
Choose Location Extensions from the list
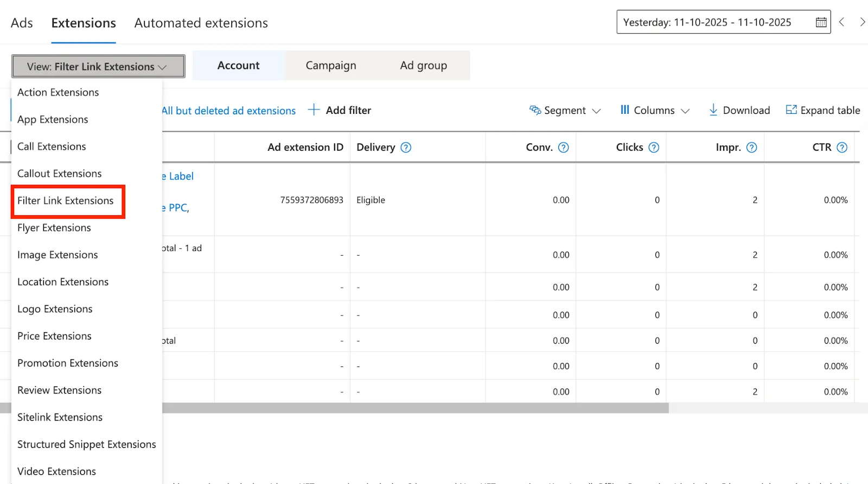coord(87,282)
